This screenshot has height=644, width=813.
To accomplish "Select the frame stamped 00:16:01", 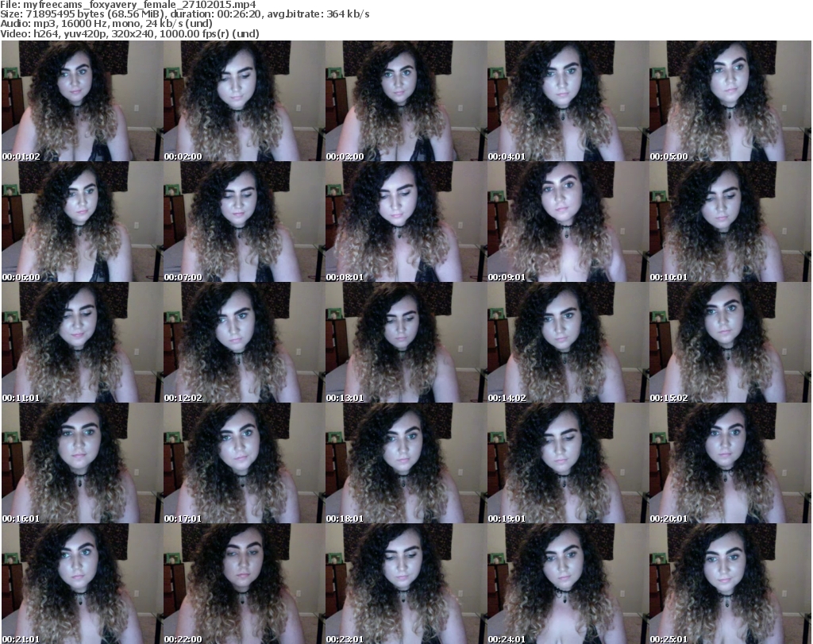I will [83, 464].
